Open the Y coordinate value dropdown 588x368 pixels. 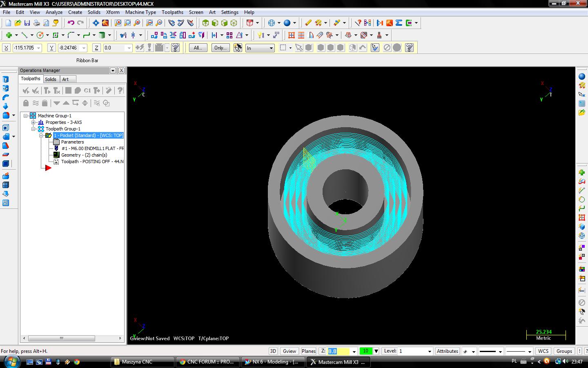point(84,48)
